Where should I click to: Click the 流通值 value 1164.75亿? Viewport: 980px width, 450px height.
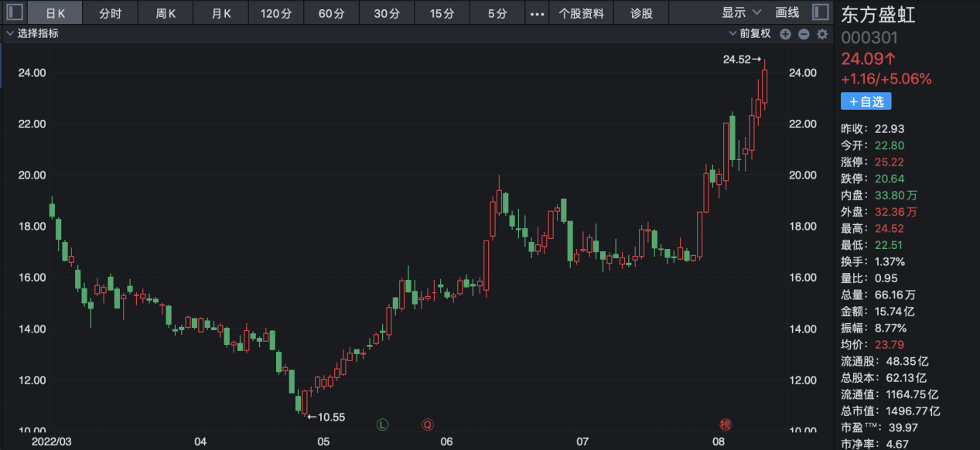point(913,394)
